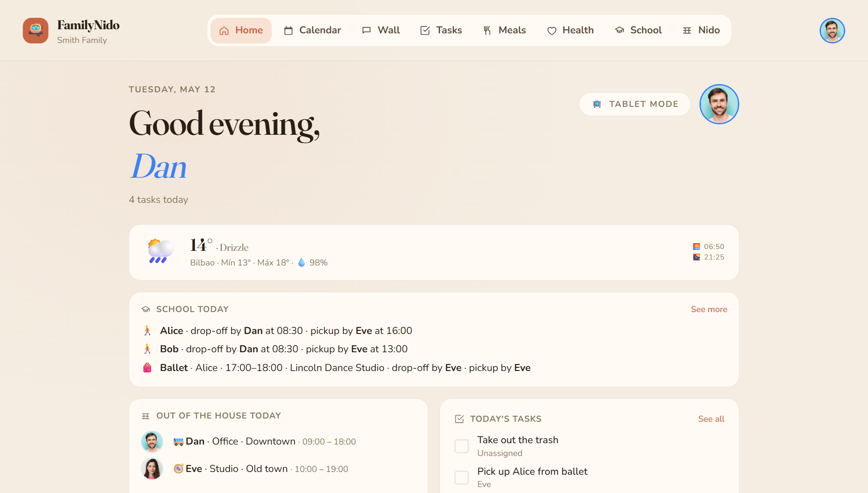Click the FamilyNido brand name
Viewport: 868px width, 493px height.
pyautogui.click(x=89, y=25)
